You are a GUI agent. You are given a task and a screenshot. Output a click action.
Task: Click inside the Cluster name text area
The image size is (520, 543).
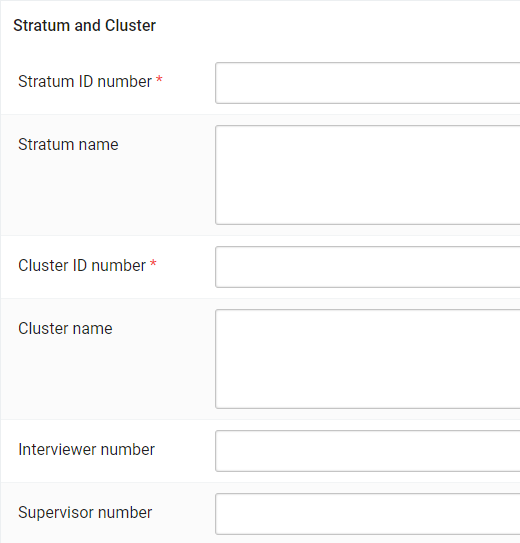coord(368,359)
